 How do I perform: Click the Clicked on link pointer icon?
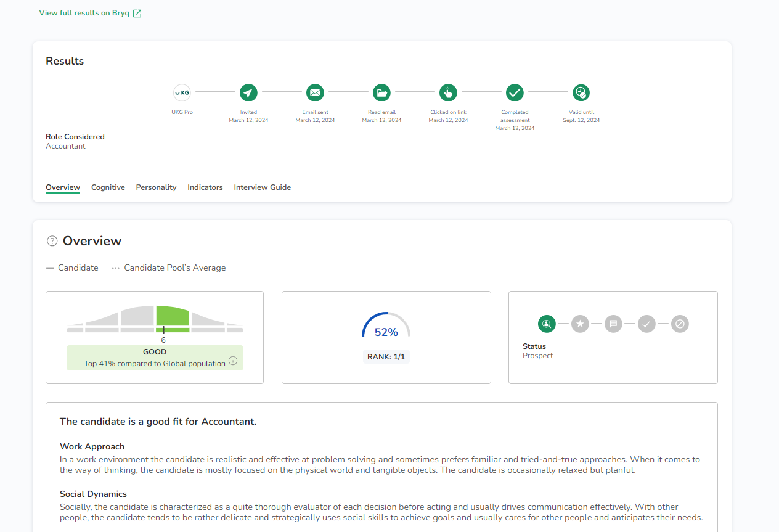pyautogui.click(x=448, y=93)
